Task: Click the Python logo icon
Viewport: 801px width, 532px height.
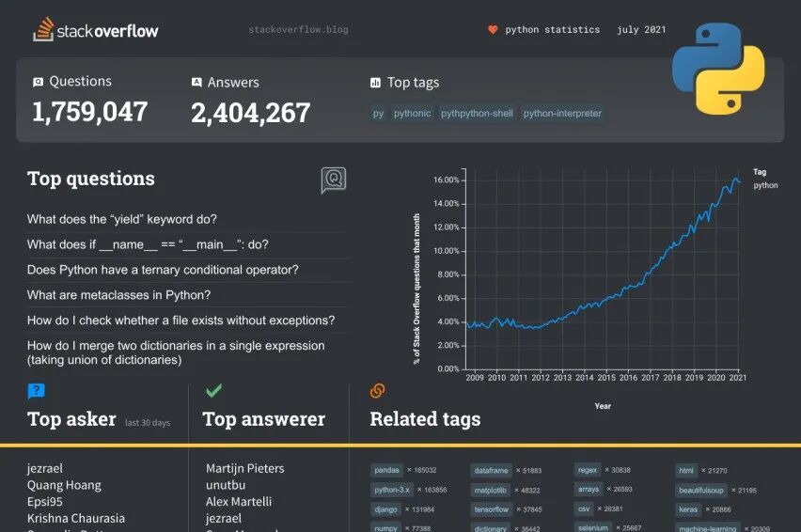Action: (718, 69)
